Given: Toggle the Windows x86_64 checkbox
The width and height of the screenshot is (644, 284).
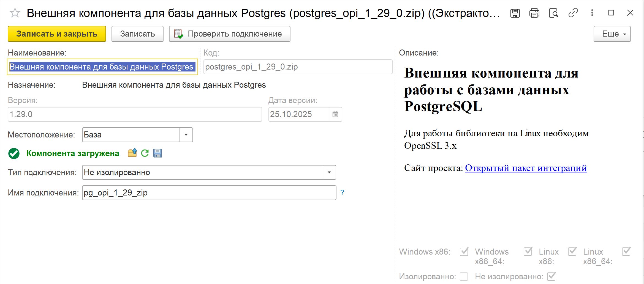Looking at the screenshot, I should tap(528, 251).
